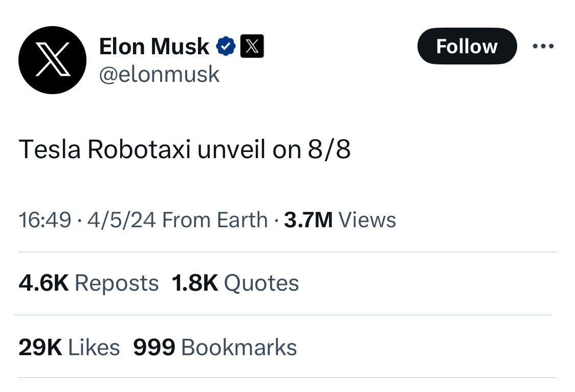This screenshot has height=392, width=575.
Task: Click the square X affiliate badge
Action: [x=252, y=47]
